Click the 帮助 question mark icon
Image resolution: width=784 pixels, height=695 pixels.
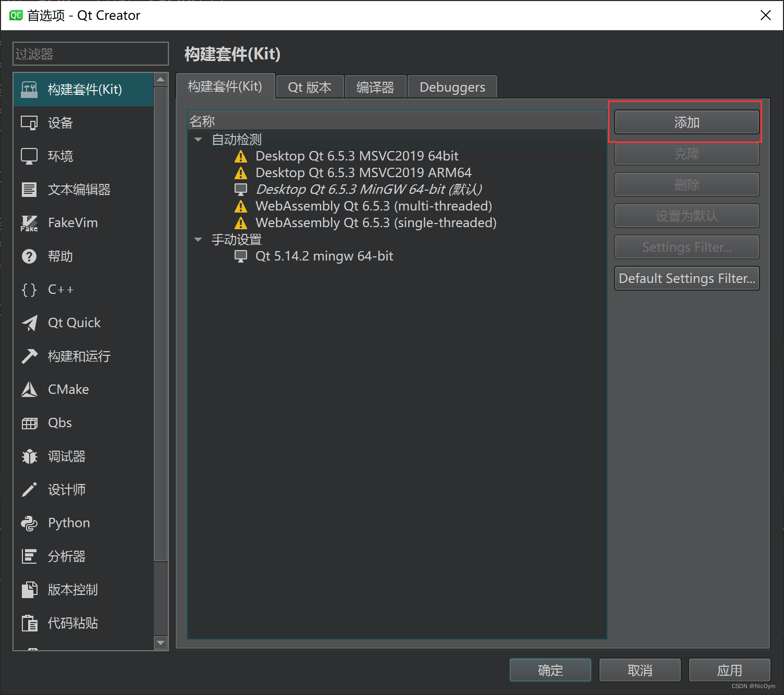29,256
